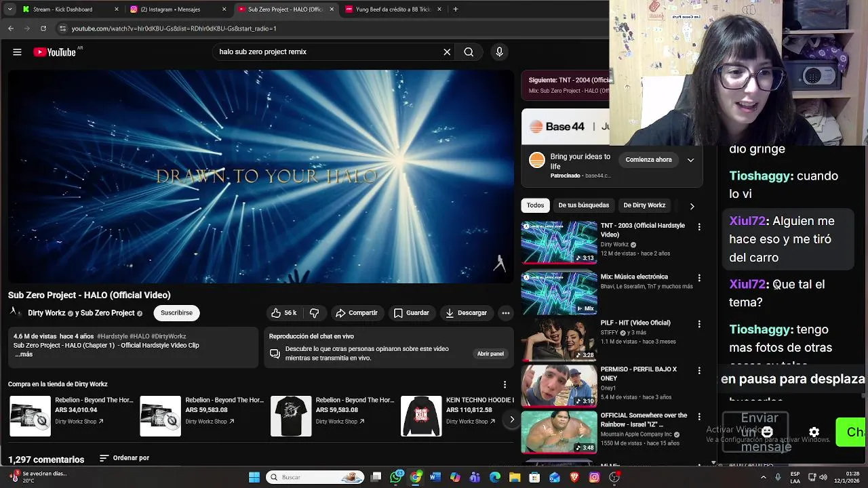Close the Stream - Kick Dashboard tab
This screenshot has height=488, width=868.
[117, 9]
